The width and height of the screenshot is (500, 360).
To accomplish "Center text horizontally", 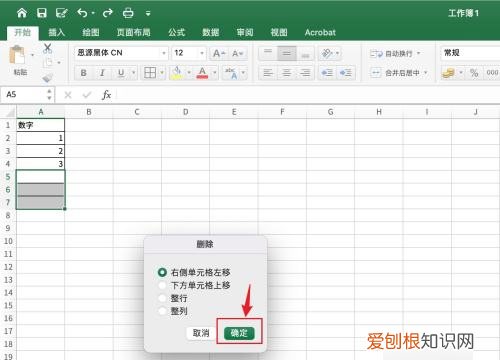I will (x=287, y=73).
